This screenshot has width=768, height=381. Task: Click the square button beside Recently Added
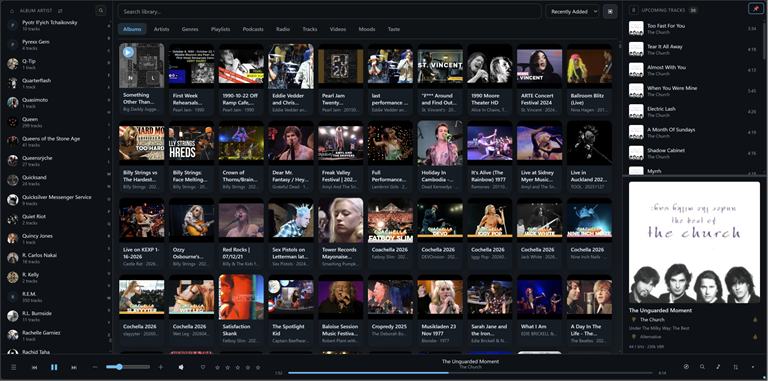point(610,11)
